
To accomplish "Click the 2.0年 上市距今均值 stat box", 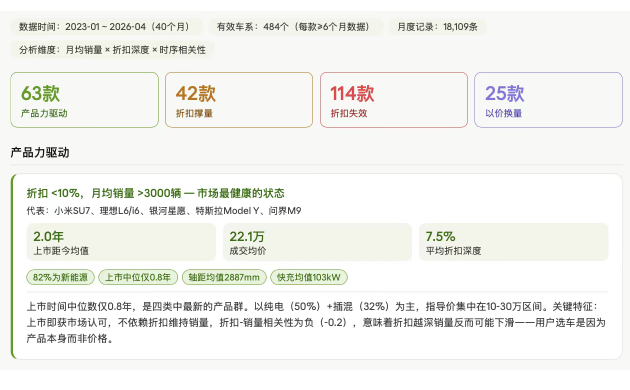I will pyautogui.click(x=121, y=242).
